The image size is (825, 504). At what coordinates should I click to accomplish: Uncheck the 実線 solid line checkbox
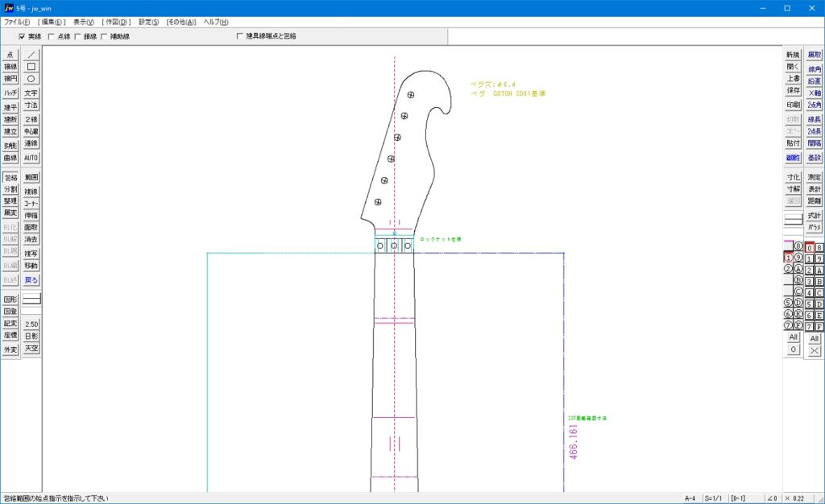tap(23, 36)
